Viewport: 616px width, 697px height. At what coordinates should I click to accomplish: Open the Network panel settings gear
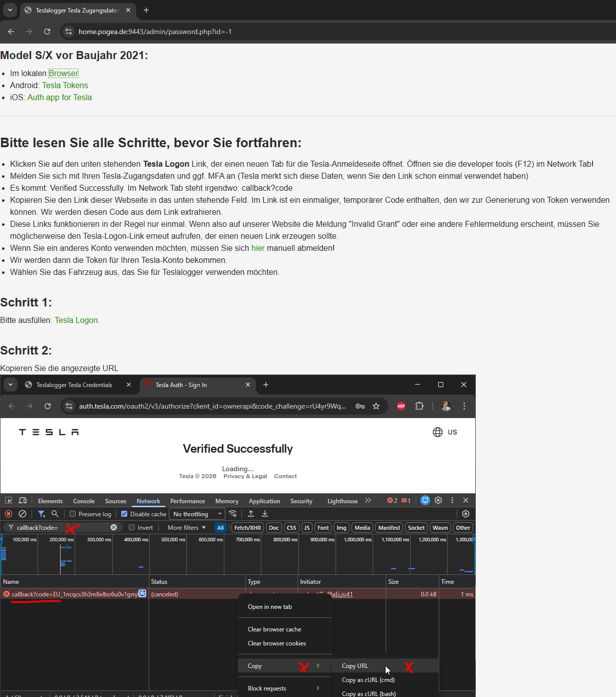(x=466, y=514)
